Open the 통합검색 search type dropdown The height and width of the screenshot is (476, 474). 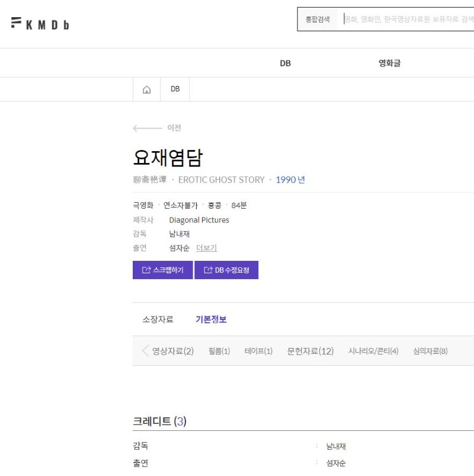pos(318,20)
